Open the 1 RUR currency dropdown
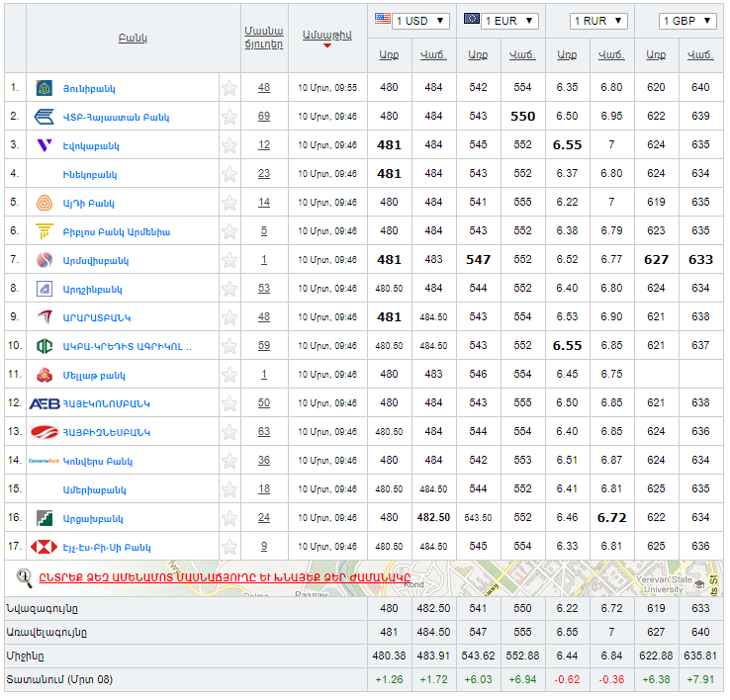The height and width of the screenshot is (700, 730). (599, 21)
